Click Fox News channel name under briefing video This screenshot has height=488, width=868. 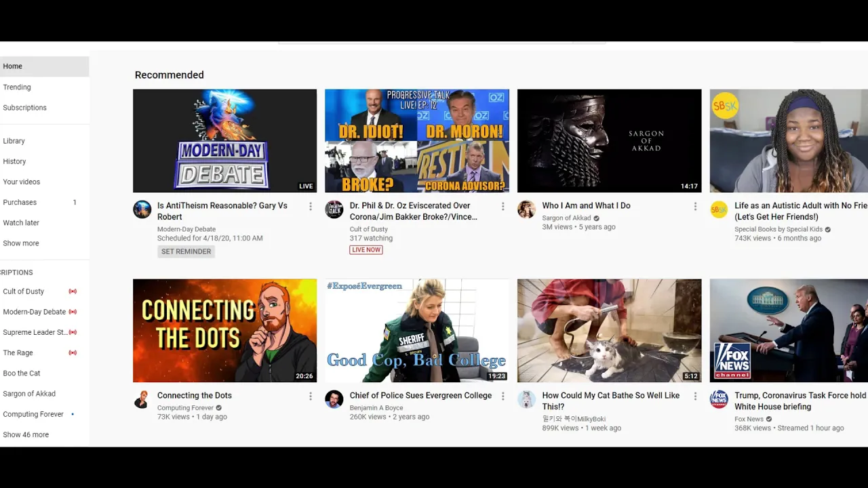click(749, 419)
